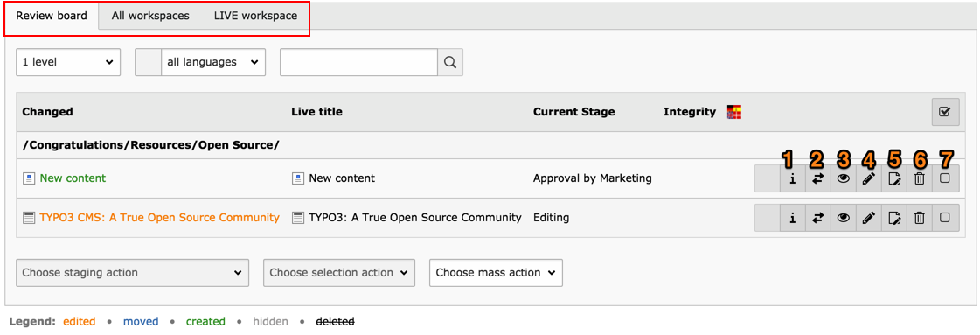This screenshot has height=335, width=980.
Task: Open page view for TYPO3 CMS row
Action: tap(894, 218)
